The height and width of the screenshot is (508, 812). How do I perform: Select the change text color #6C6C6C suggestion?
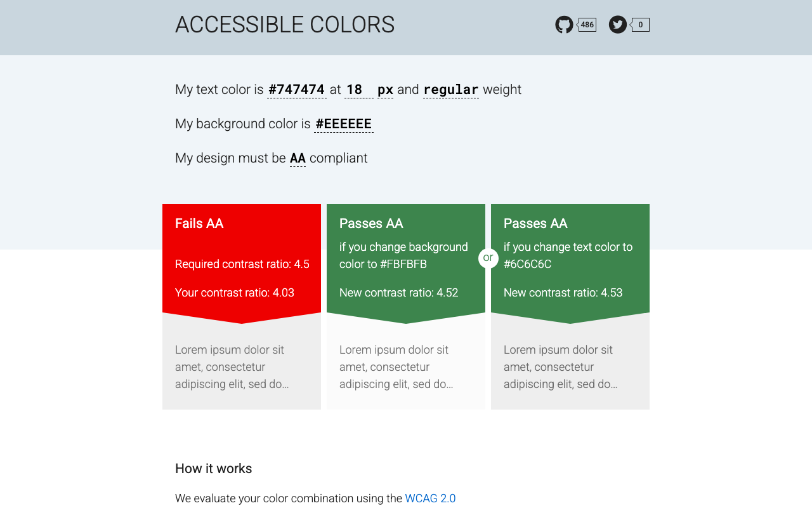click(570, 264)
